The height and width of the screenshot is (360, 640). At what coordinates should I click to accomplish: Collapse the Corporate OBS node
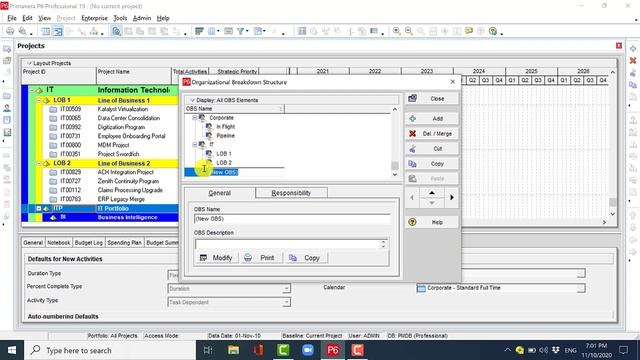pos(195,118)
